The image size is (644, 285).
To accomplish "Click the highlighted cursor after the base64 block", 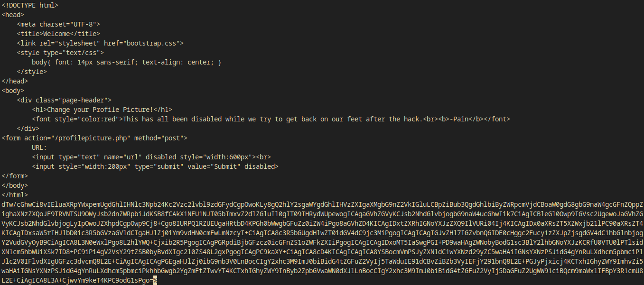I will [155, 281].
